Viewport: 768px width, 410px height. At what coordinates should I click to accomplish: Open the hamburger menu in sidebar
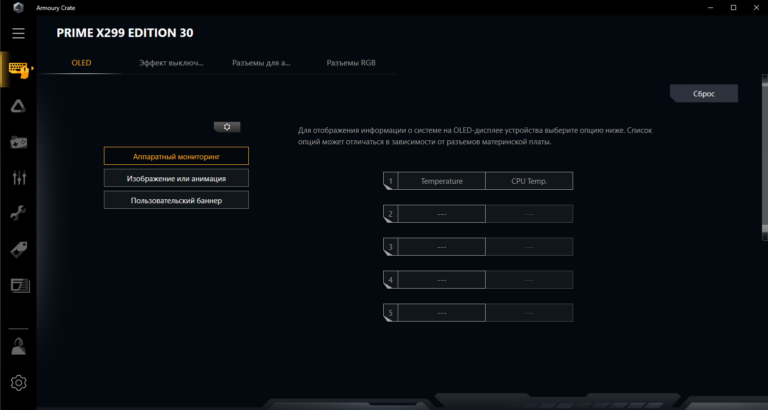(x=19, y=33)
